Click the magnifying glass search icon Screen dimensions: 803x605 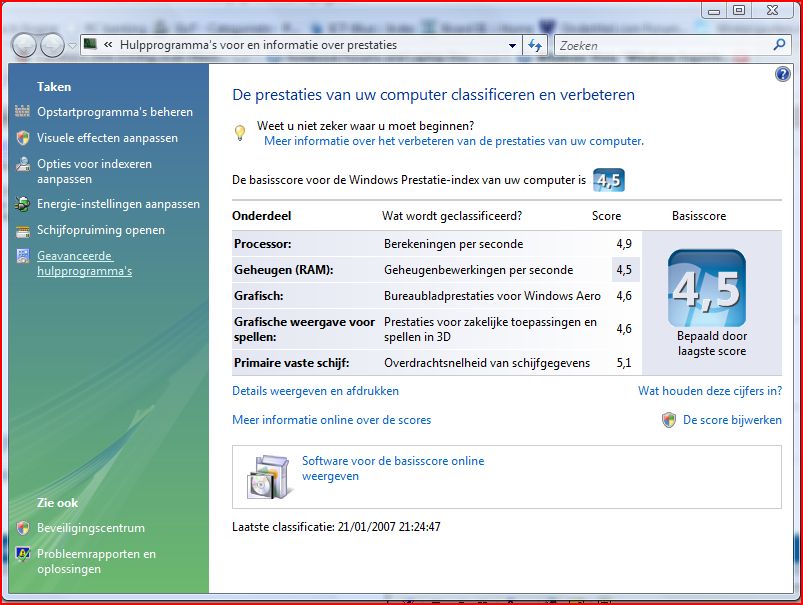[779, 45]
